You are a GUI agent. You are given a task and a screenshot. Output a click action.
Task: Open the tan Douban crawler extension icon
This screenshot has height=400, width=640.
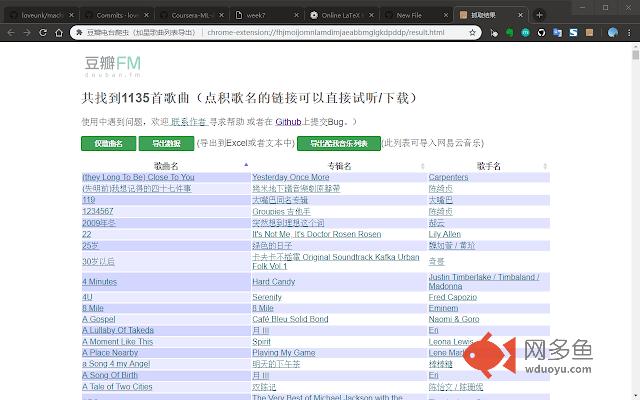pyautogui.click(x=589, y=33)
